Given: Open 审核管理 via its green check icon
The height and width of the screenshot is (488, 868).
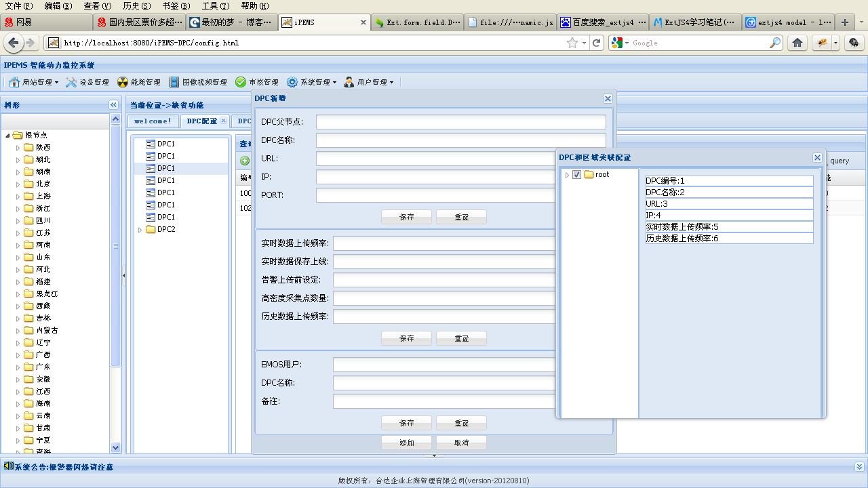Looking at the screenshot, I should click(241, 82).
